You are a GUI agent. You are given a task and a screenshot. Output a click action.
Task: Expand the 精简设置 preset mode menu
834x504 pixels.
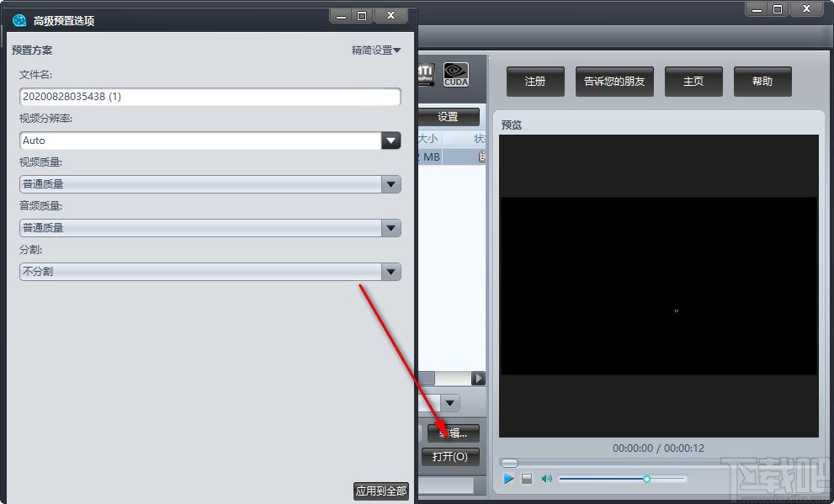tap(376, 50)
